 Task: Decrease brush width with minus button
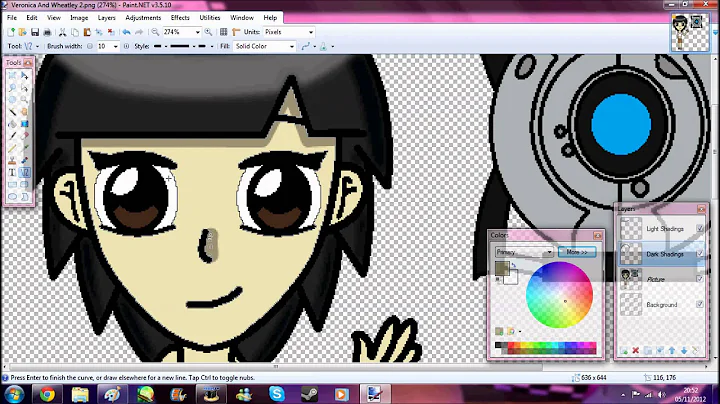(90, 46)
